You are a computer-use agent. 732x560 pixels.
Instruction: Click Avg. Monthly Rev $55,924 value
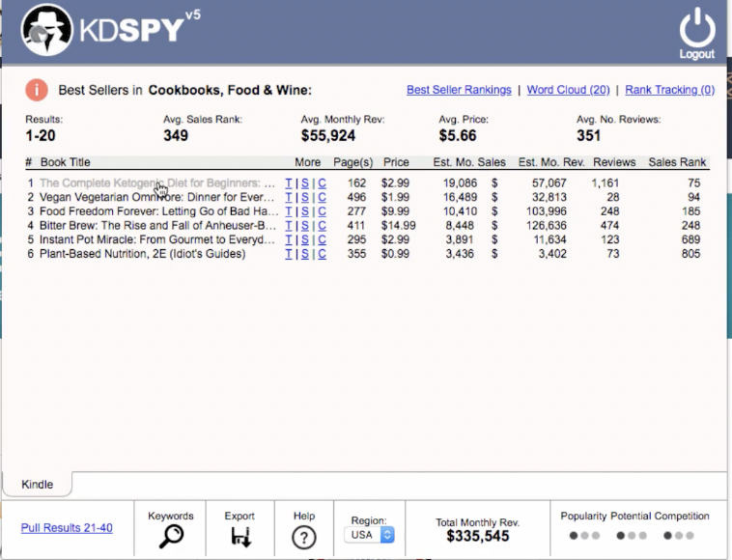point(328,135)
